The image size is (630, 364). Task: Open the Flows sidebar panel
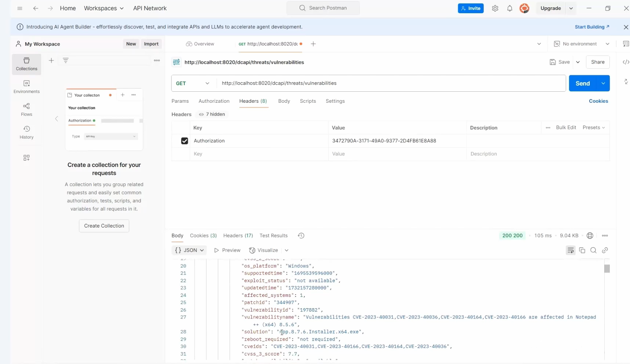26,109
